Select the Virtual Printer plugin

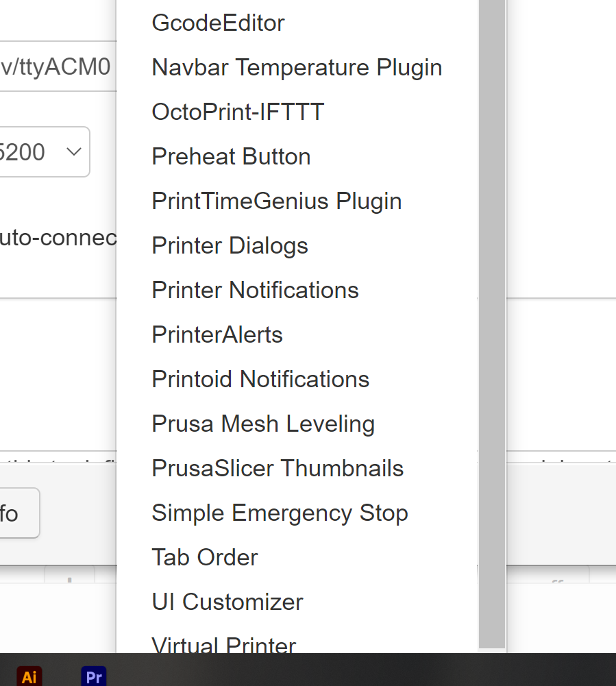tap(223, 644)
